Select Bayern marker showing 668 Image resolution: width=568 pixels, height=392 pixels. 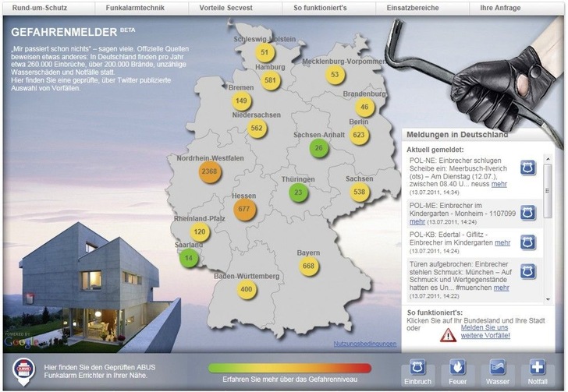308,267
